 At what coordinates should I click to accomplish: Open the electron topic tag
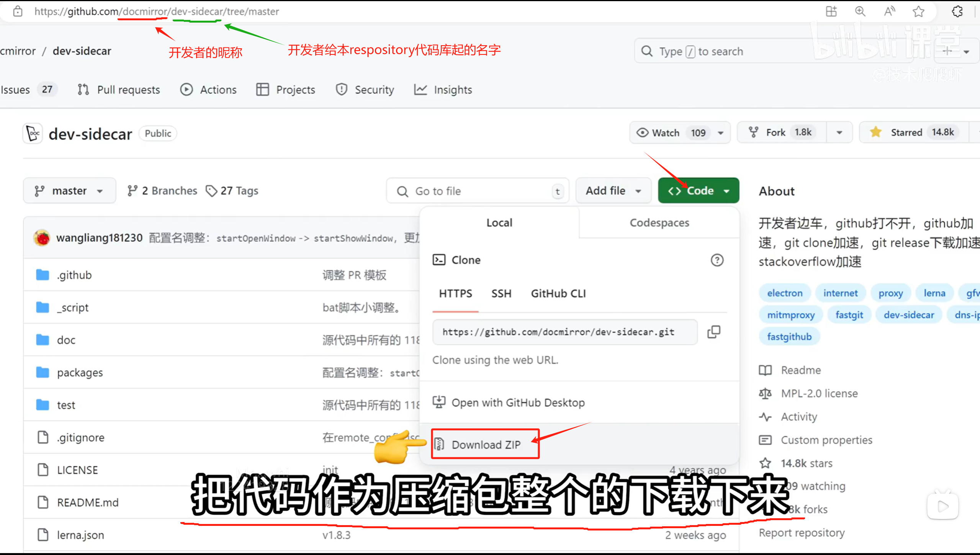coord(784,293)
